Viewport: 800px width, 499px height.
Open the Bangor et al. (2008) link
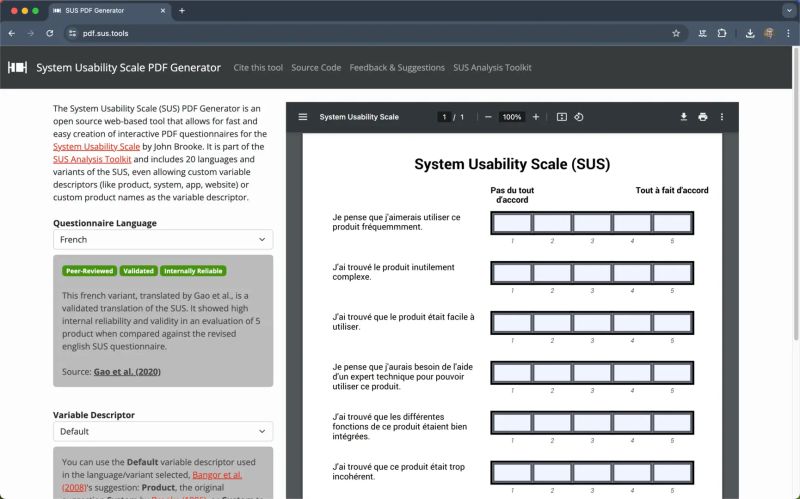point(217,475)
